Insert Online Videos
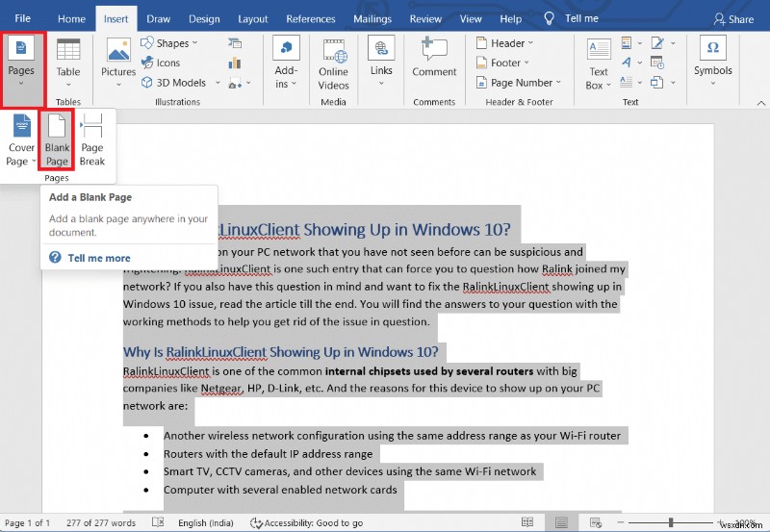 333,64
